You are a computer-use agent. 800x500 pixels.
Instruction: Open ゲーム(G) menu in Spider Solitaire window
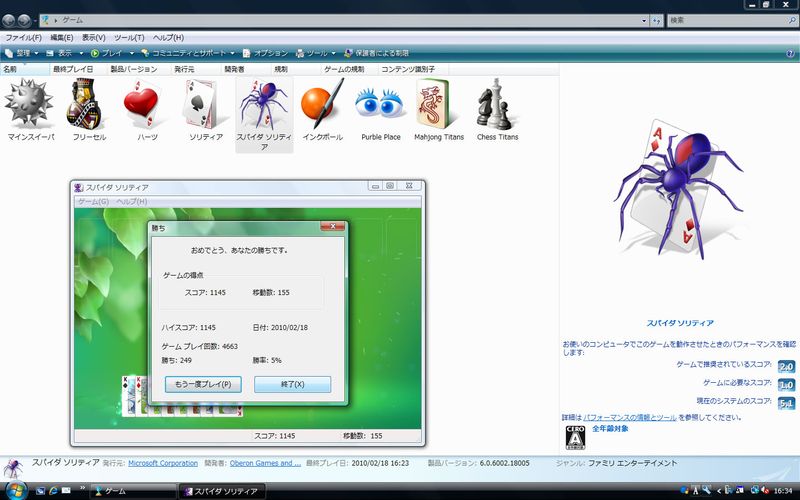point(93,202)
